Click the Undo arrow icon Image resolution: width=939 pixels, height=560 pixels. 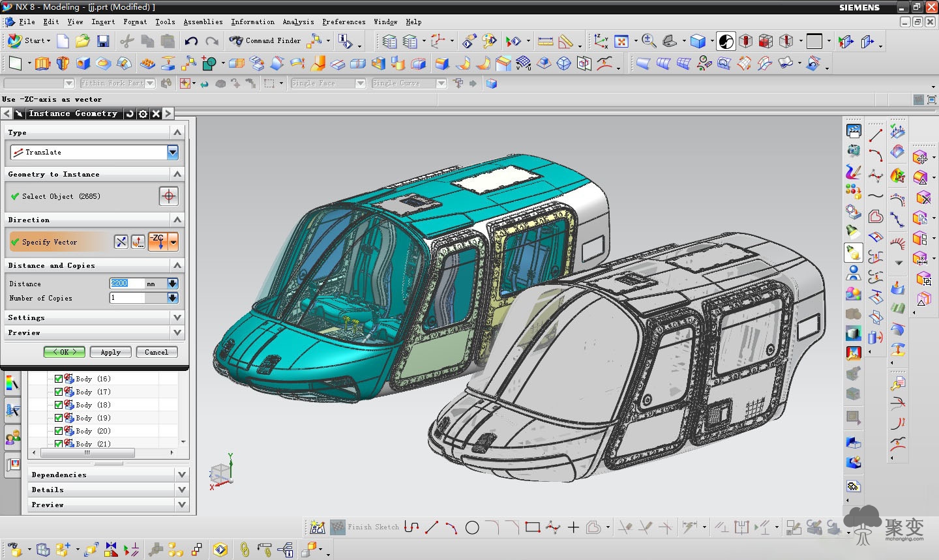(x=191, y=42)
